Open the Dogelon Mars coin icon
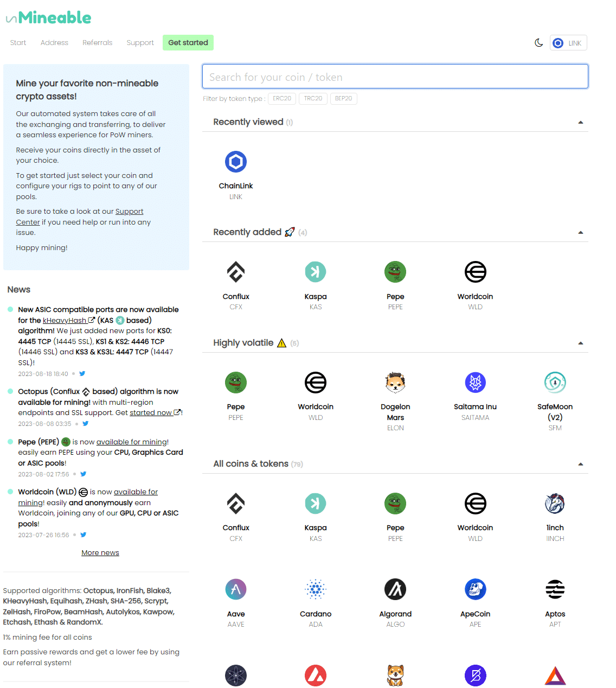The width and height of the screenshot is (616, 688). click(x=395, y=383)
